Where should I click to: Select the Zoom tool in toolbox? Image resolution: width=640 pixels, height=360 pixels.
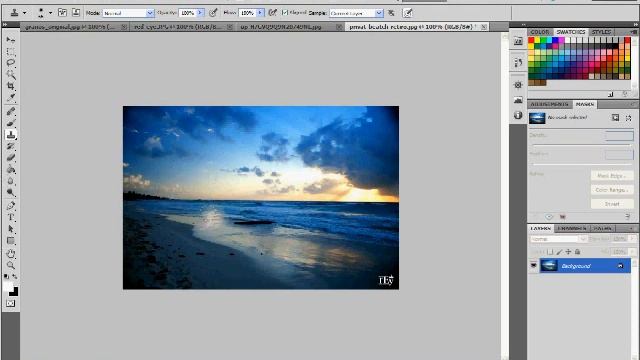coord(11,265)
